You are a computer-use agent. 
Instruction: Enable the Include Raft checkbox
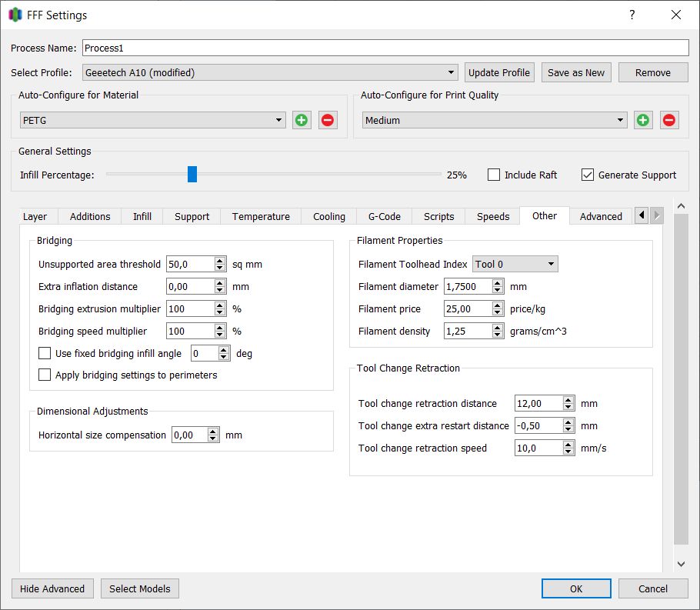tap(494, 175)
